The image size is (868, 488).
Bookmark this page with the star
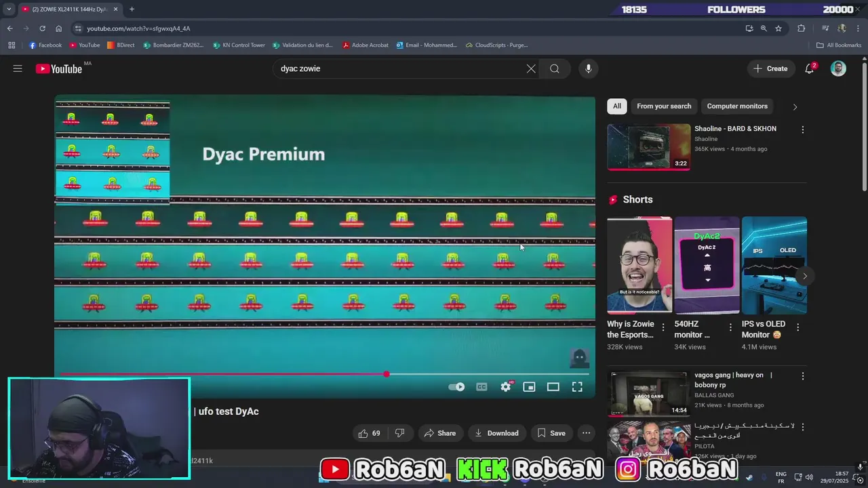point(778,28)
